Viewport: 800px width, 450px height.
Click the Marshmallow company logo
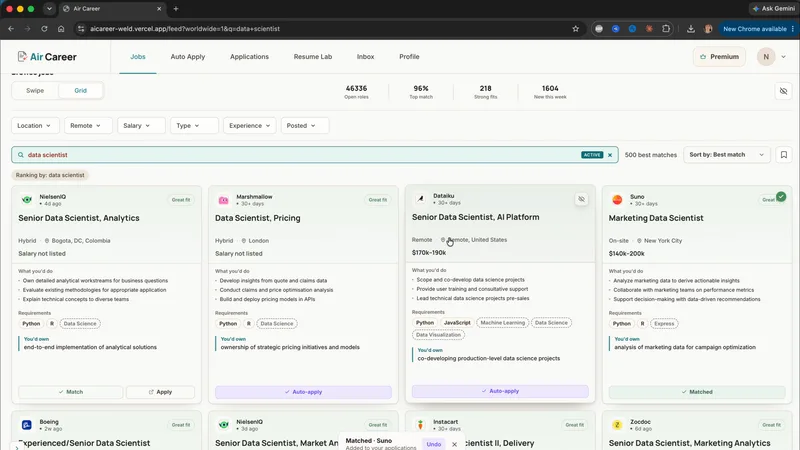(223, 199)
